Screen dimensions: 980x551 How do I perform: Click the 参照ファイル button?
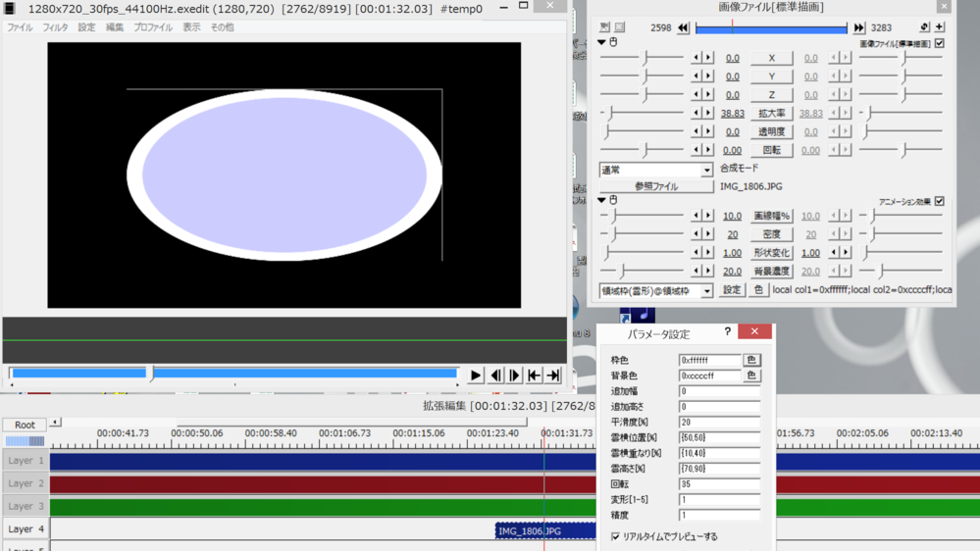click(x=656, y=186)
